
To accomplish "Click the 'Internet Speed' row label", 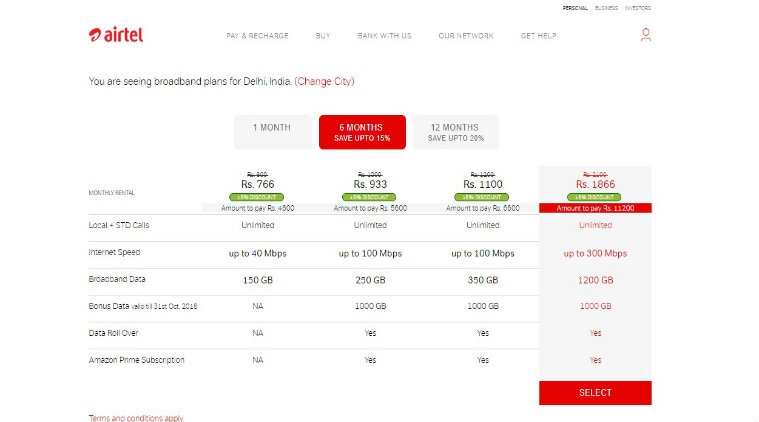I will click(114, 252).
